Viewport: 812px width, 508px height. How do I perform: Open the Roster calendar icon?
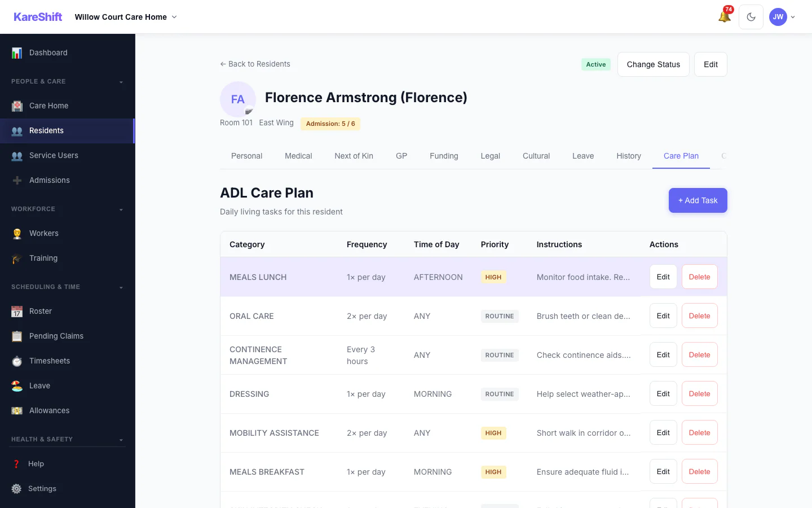pyautogui.click(x=17, y=312)
